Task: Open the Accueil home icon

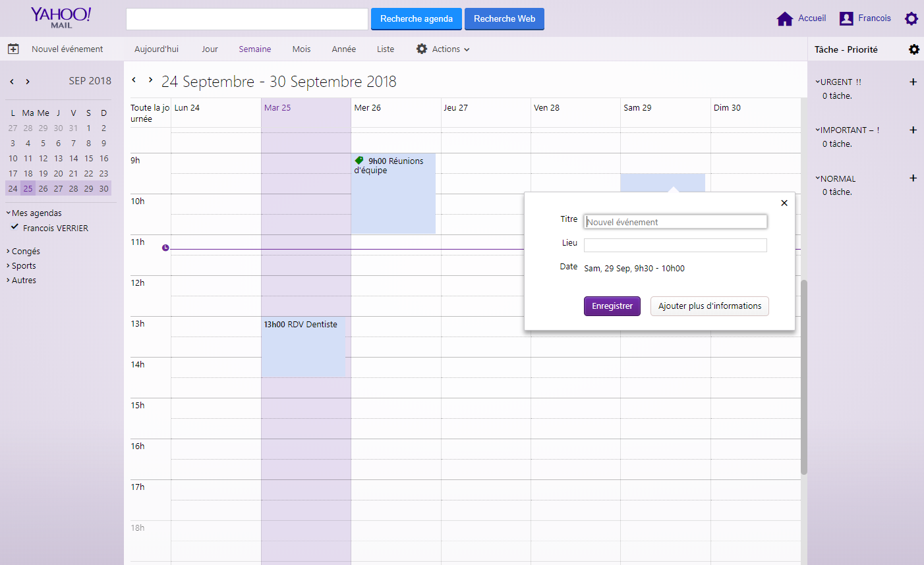Action: (x=784, y=18)
